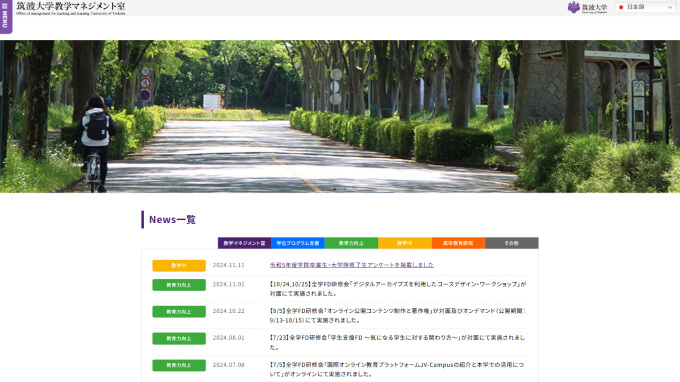Viewport: 680px width, 382px height.
Task: Select the orange 高等教育研究 category tab
Action: 458,243
